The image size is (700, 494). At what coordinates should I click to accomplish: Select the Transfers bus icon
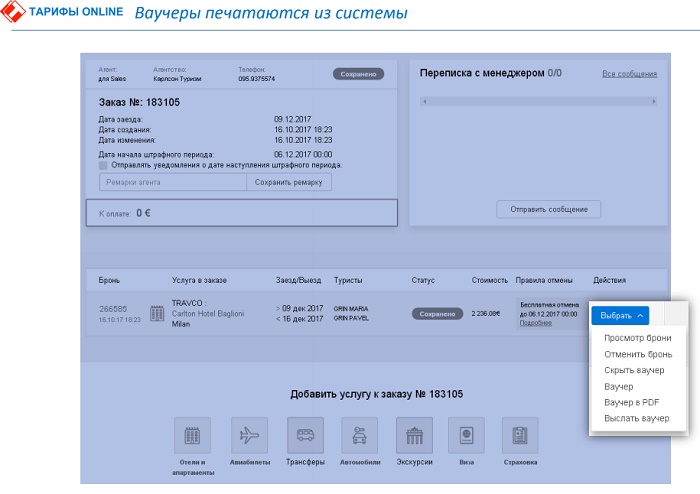click(x=305, y=436)
